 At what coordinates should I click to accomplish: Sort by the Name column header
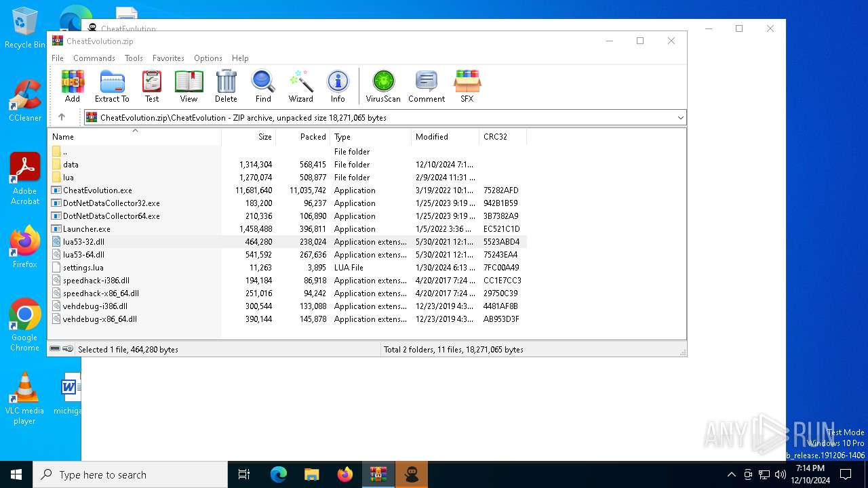point(135,137)
